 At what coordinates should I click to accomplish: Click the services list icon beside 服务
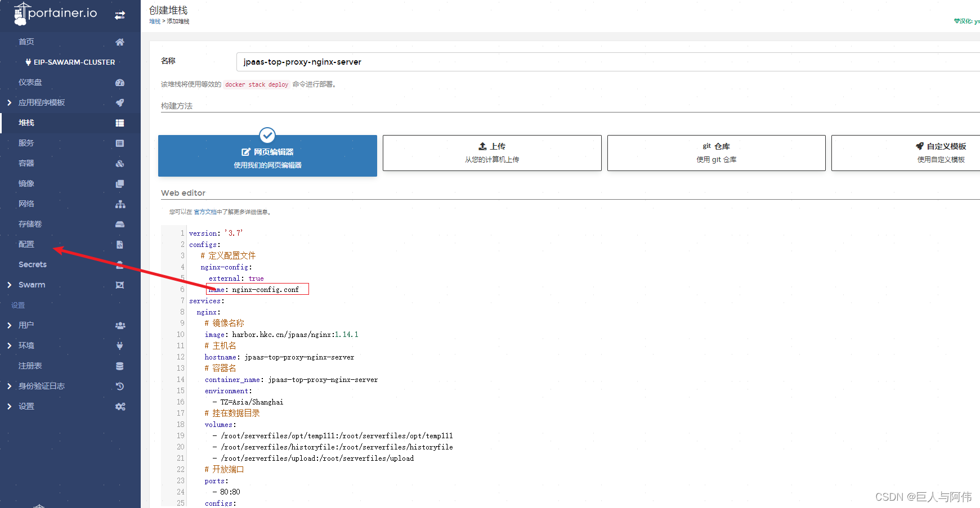(120, 143)
